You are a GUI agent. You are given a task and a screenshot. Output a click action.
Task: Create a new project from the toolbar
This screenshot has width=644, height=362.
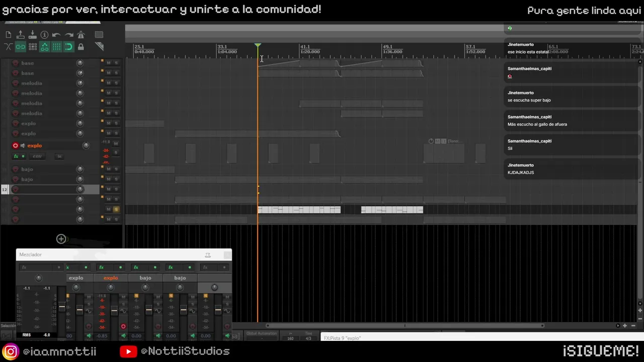tap(8, 35)
